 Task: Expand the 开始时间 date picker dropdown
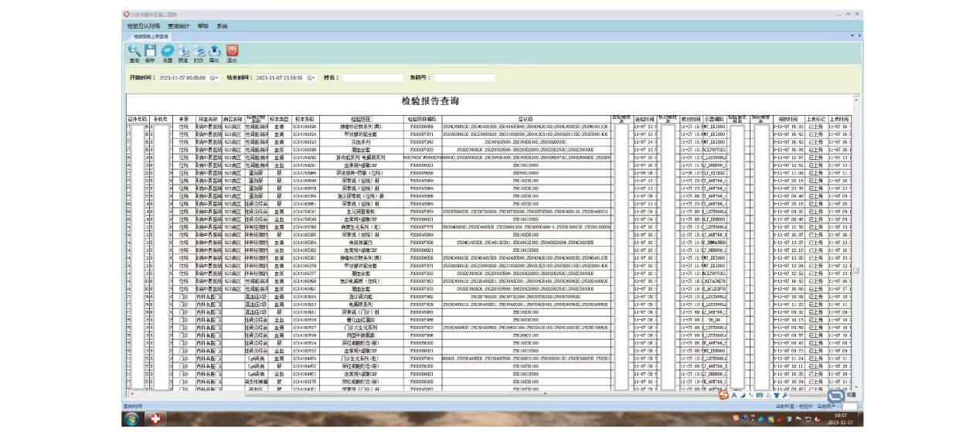(x=215, y=77)
